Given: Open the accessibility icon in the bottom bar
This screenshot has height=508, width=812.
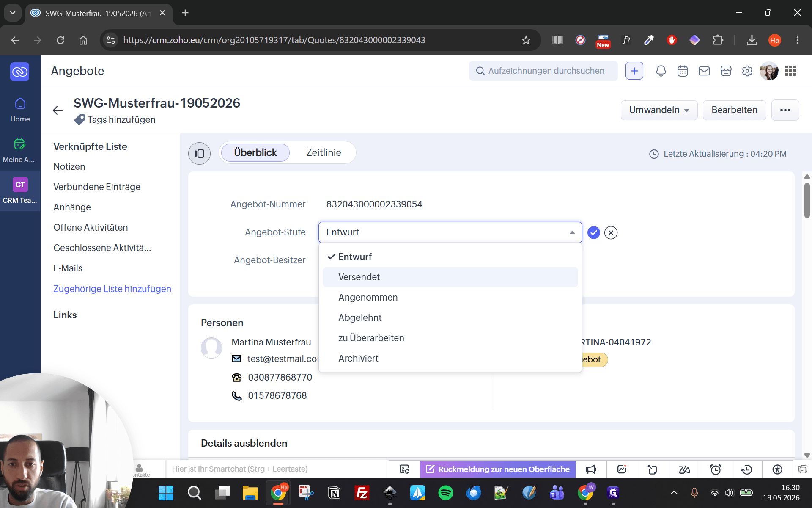Looking at the screenshot, I should pyautogui.click(x=777, y=469).
